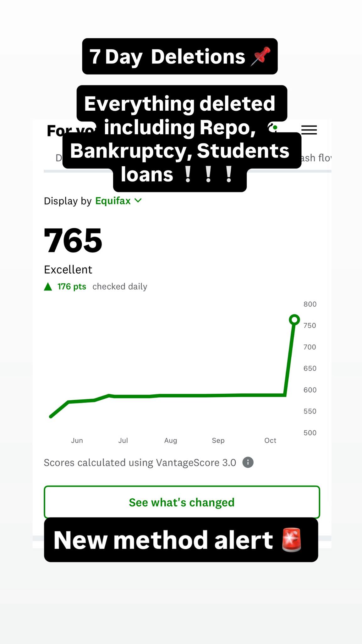Click the notification icon with green dot
This screenshot has width=362, height=644.
coord(273,128)
